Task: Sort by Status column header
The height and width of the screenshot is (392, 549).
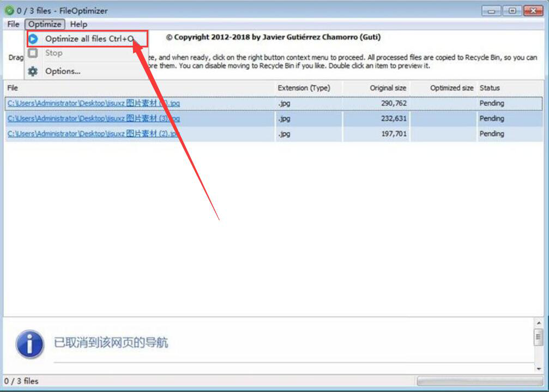Action: 510,88
